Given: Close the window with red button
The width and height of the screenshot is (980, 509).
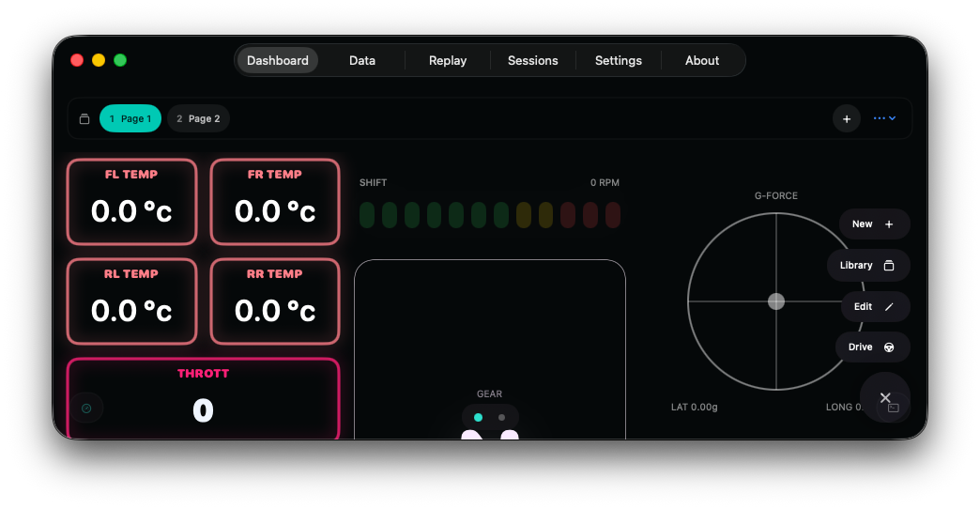Looking at the screenshot, I should pos(77,60).
